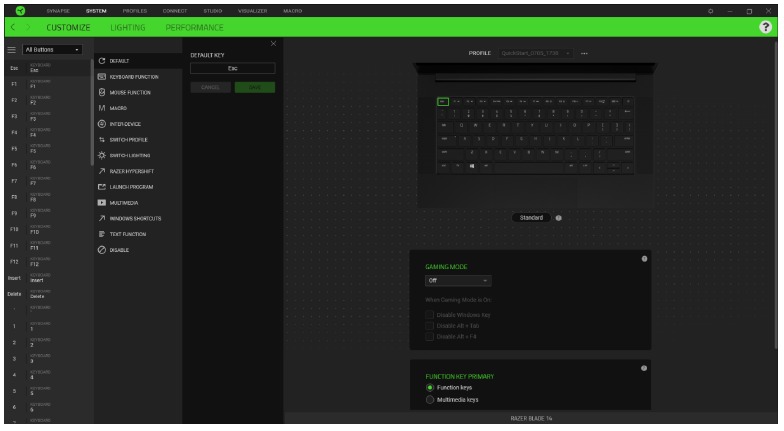
Task: Select the Switch Profile icon
Action: 102,140
